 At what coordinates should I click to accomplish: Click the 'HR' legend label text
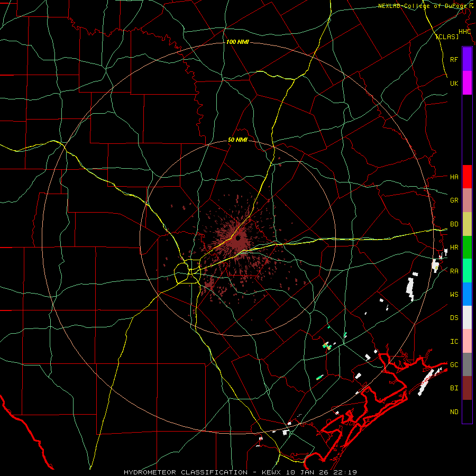454,248
